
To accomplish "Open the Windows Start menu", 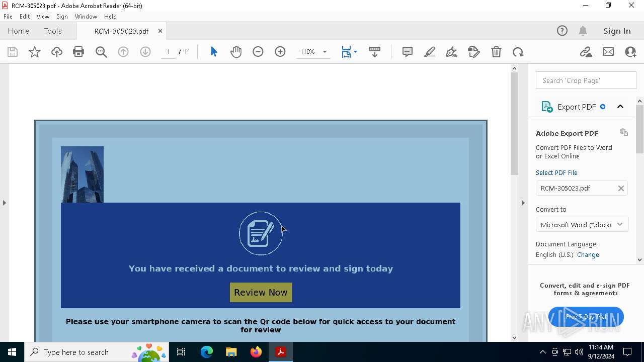I will pos(12,352).
